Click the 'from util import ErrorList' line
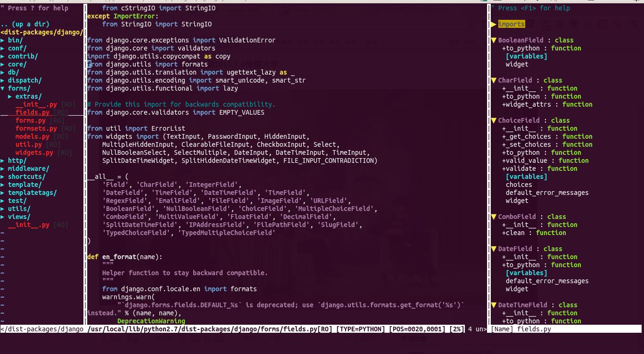The image size is (644, 354). coord(136,129)
